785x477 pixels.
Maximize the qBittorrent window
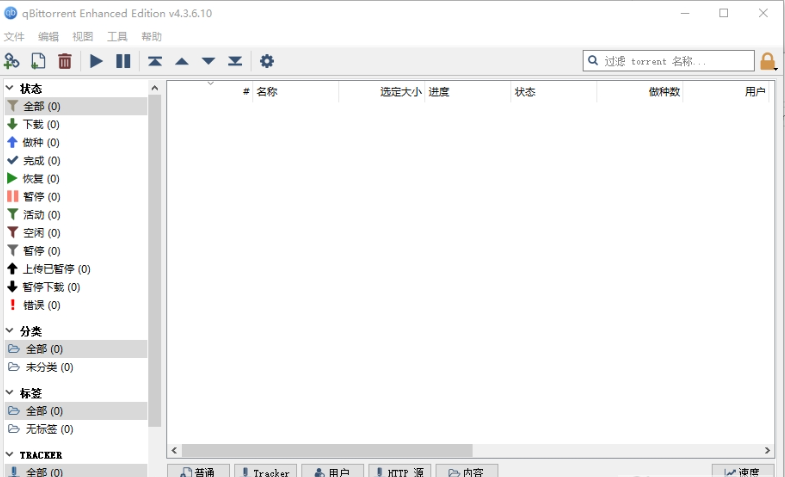click(723, 13)
